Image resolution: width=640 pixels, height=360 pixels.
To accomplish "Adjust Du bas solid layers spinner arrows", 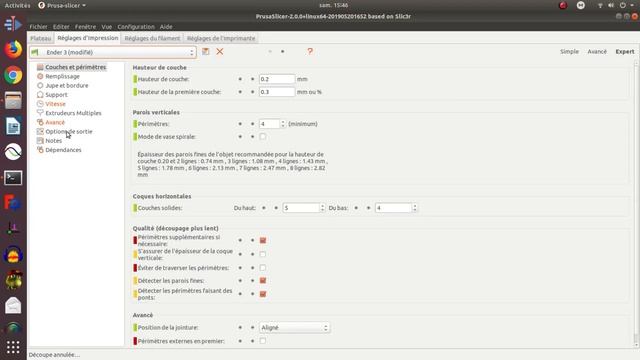I will pyautogui.click(x=415, y=208).
